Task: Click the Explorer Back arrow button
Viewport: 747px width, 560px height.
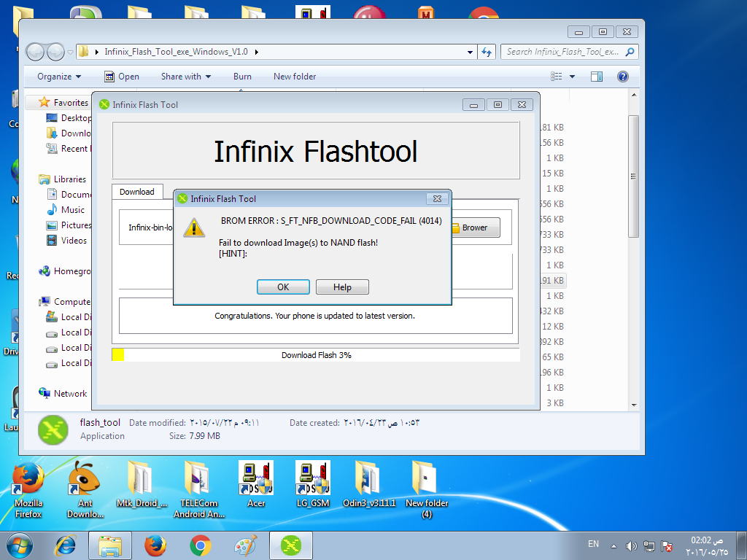Action: pos(35,52)
